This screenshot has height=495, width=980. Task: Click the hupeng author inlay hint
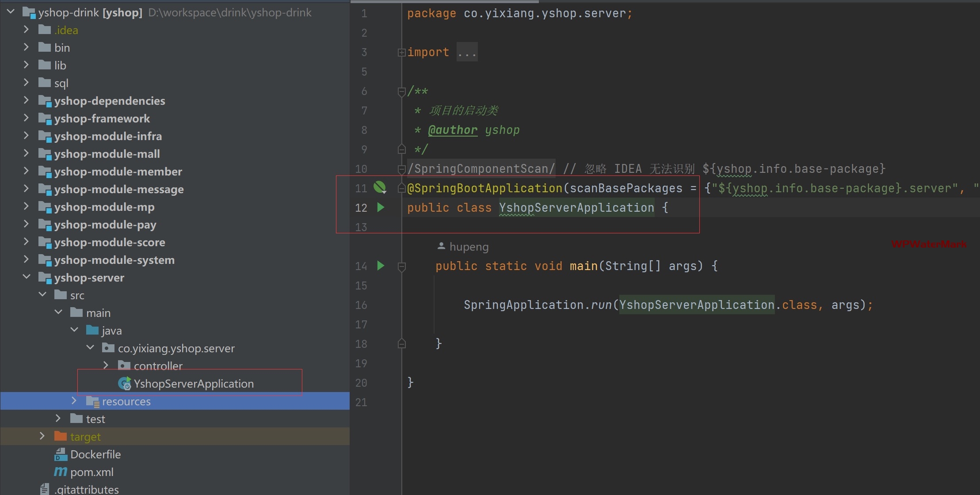468,247
